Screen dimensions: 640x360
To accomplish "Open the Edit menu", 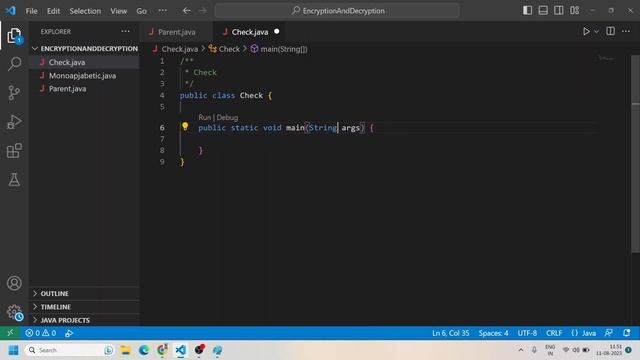I will [53, 11].
